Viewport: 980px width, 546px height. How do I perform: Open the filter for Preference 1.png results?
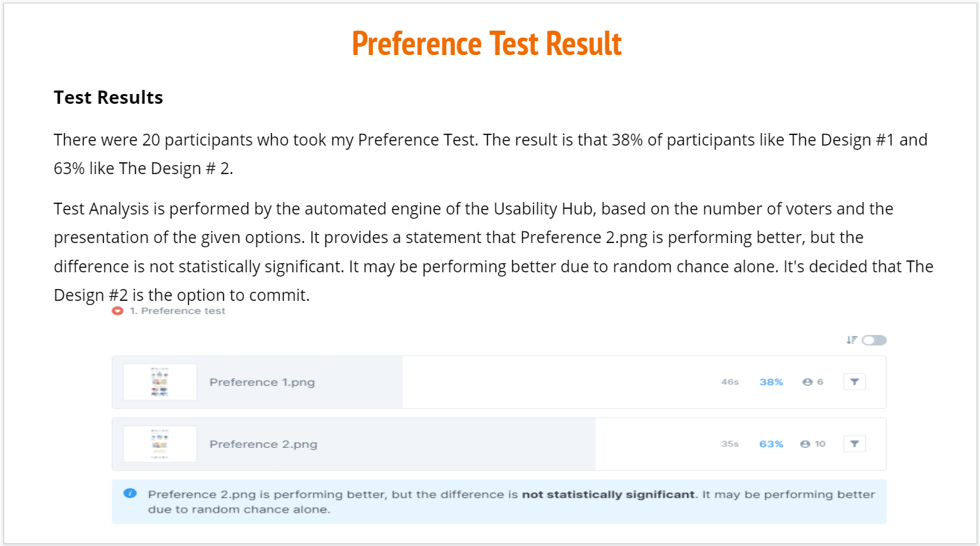[x=854, y=382]
